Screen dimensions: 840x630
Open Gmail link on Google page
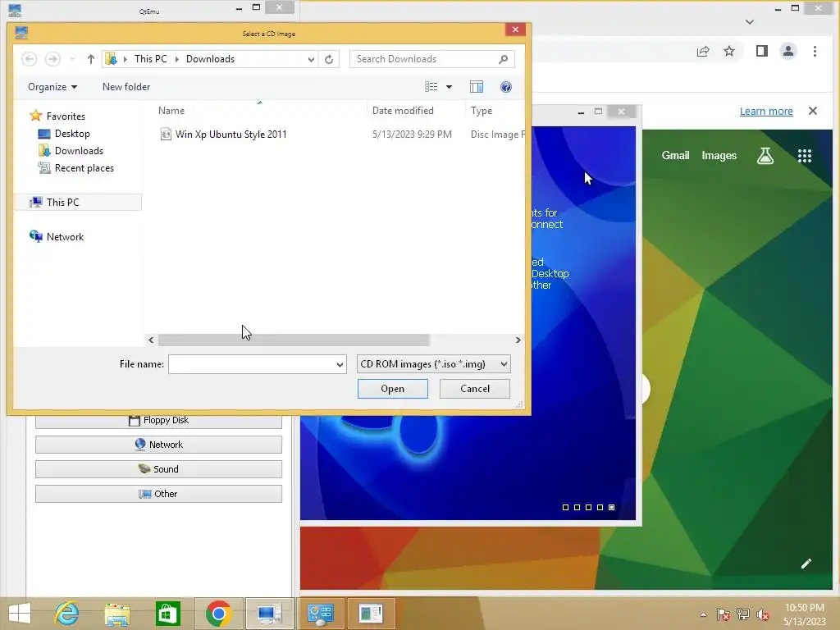(675, 155)
